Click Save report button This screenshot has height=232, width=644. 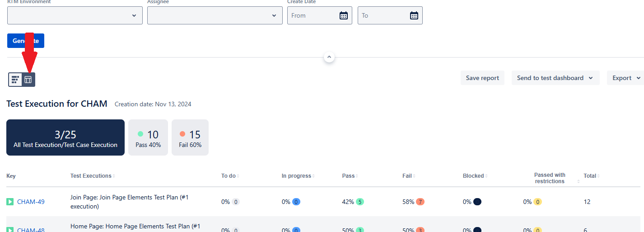click(x=482, y=78)
